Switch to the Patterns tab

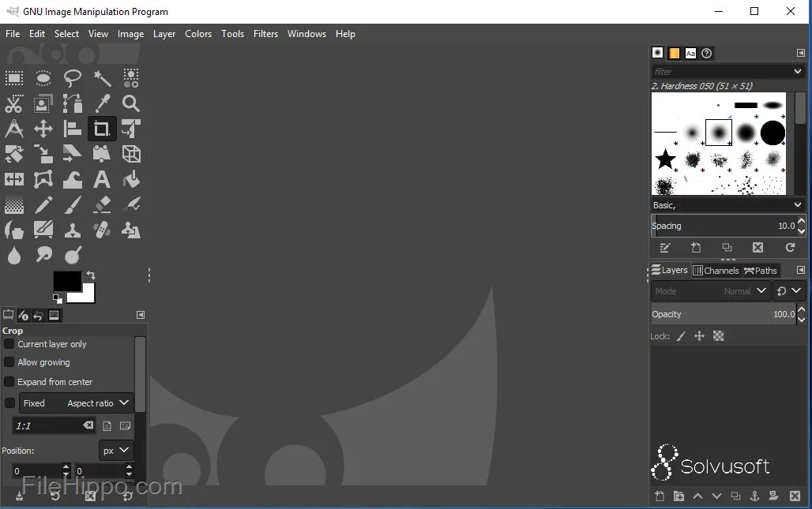click(674, 54)
